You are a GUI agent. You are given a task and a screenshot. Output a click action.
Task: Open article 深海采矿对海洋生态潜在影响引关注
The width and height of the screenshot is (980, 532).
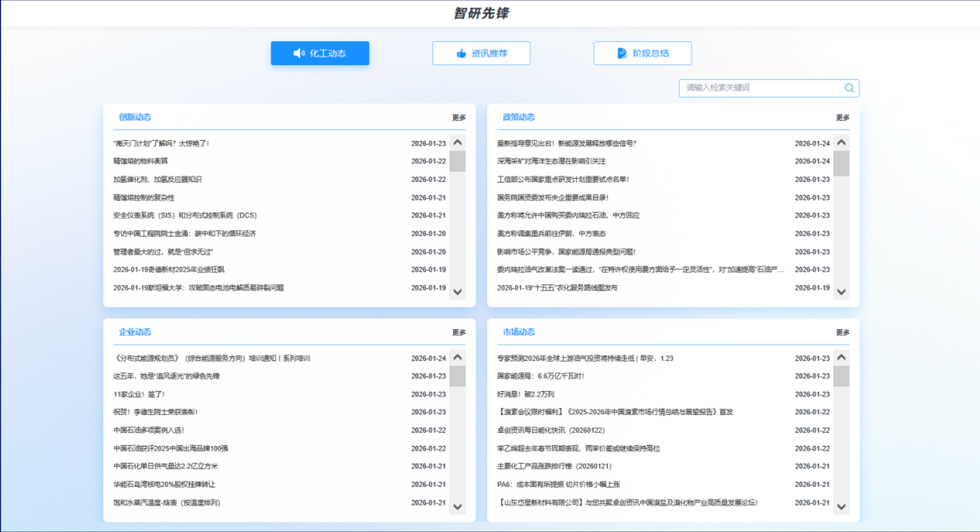coord(551,161)
